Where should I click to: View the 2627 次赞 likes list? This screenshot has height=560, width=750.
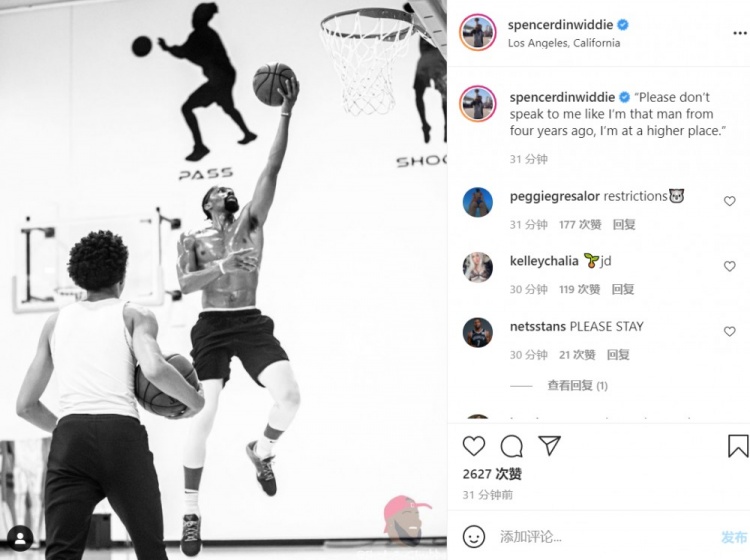[x=492, y=474]
